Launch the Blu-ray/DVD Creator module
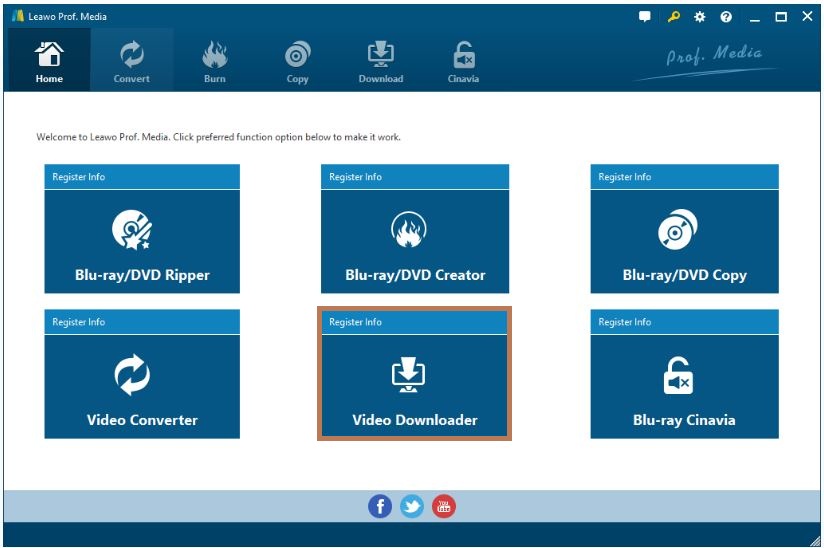Image resolution: width=824 pixels, height=548 pixels. coord(415,241)
